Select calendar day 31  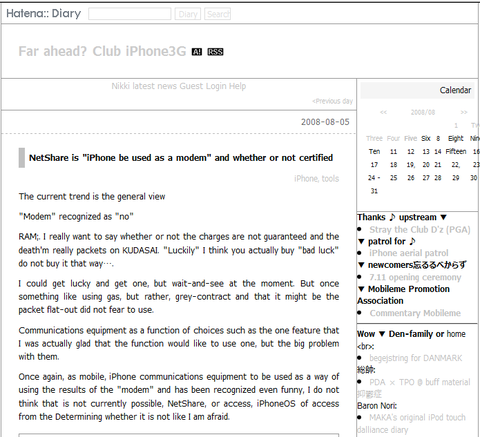(374, 191)
